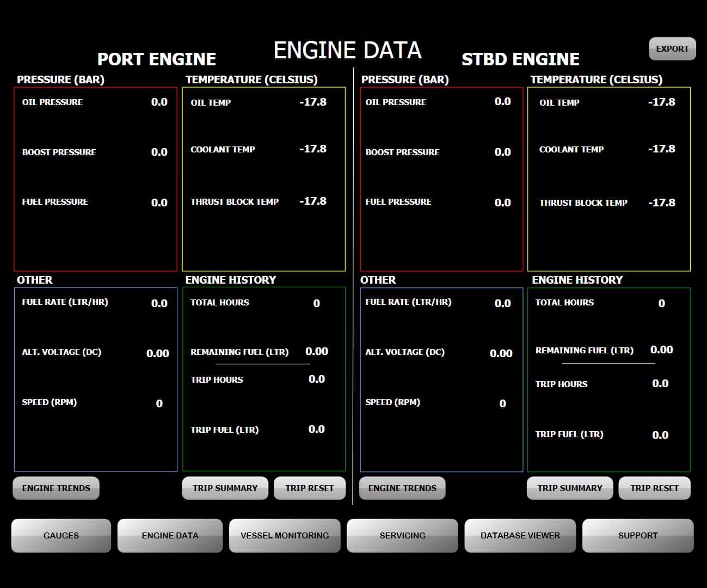The height and width of the screenshot is (588, 707).
Task: Open ENGINE TRENDS for the starboard engine
Action: click(x=402, y=488)
